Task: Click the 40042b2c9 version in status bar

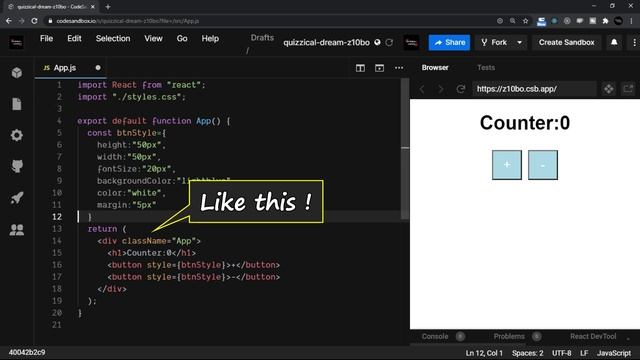Action: click(x=27, y=352)
